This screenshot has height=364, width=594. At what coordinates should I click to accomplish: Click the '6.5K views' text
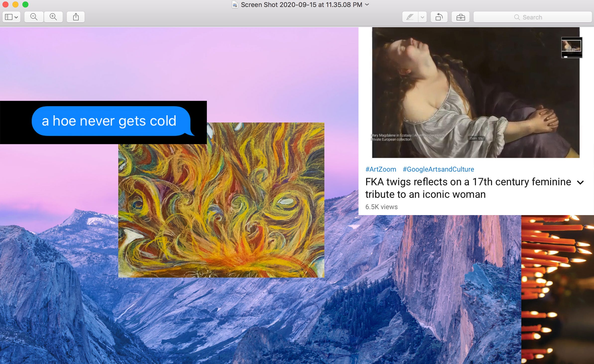click(381, 207)
